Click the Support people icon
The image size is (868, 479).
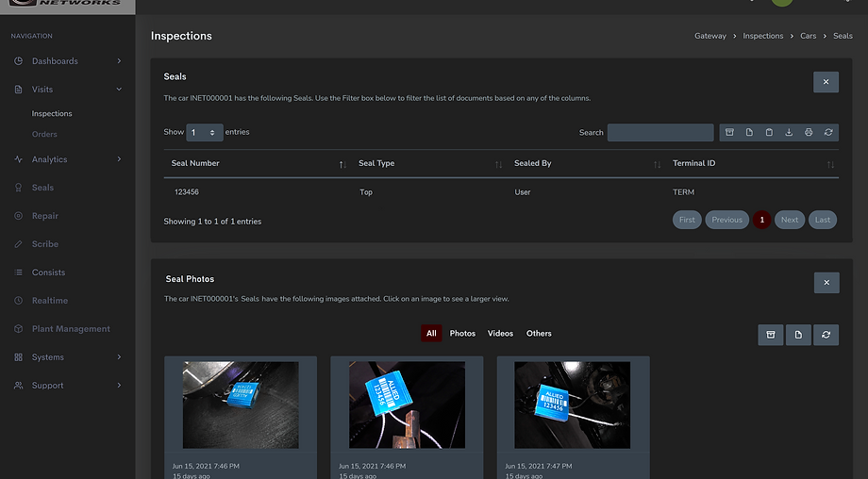pos(18,386)
